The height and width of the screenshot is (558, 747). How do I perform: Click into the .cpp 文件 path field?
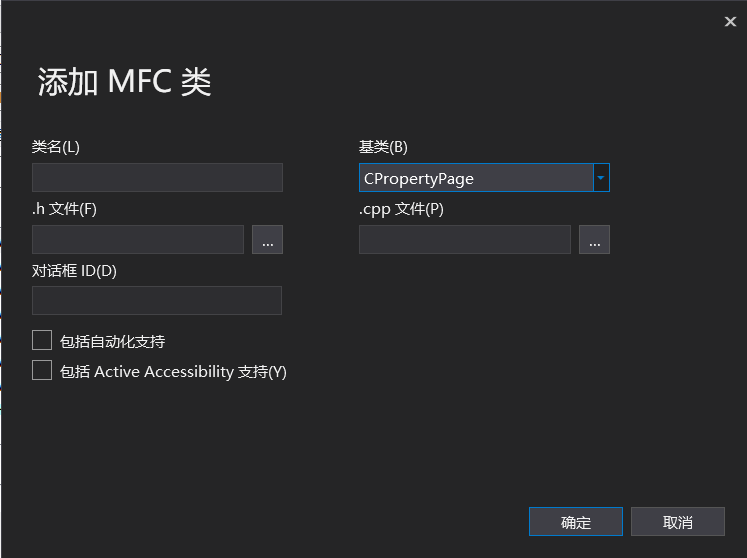[x=465, y=240]
